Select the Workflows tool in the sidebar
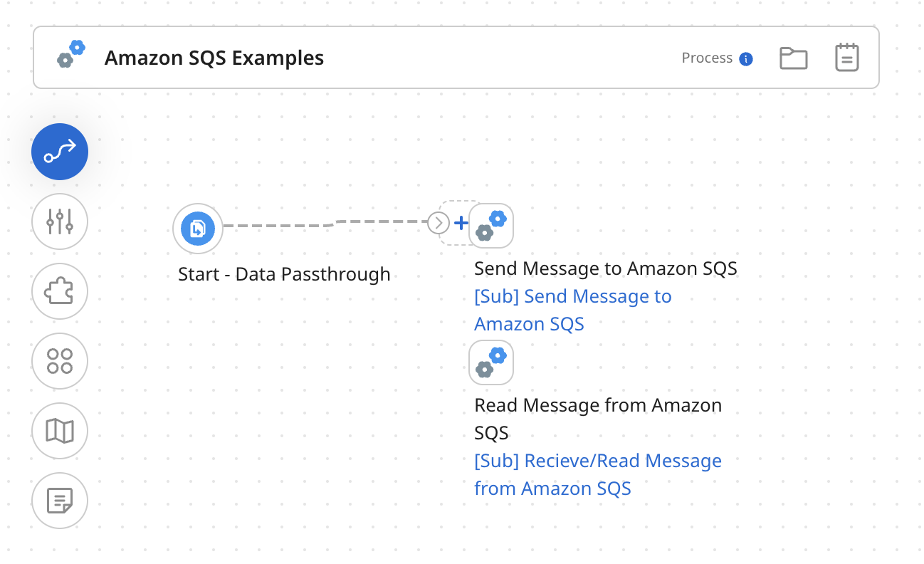This screenshot has width=924, height=564. click(59, 151)
